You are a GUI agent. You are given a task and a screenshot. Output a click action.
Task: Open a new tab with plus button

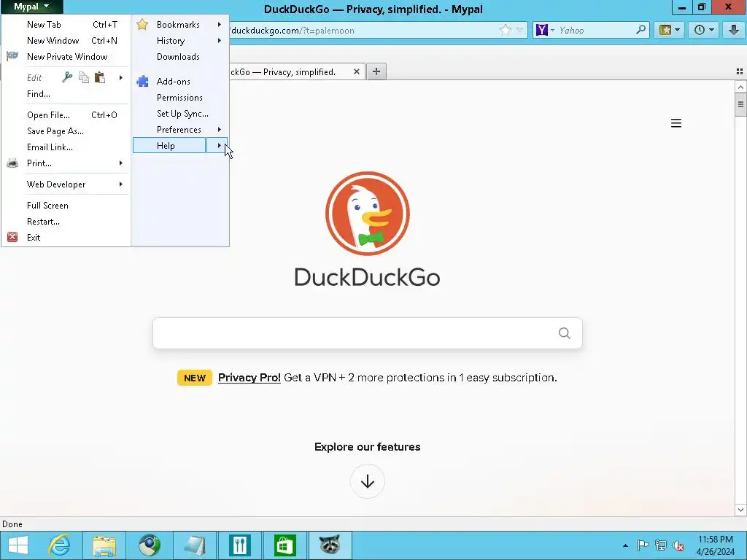376,71
